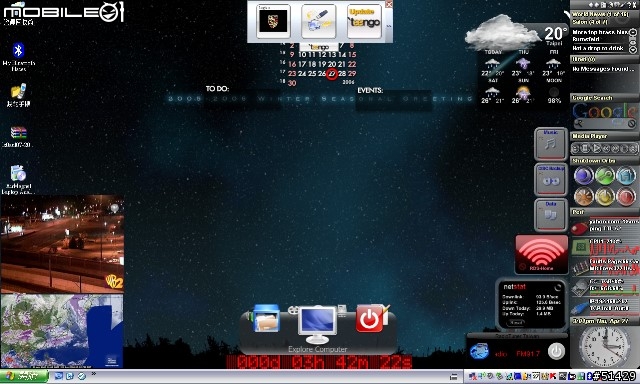Click the hard drive monitor icon

click(580, 287)
